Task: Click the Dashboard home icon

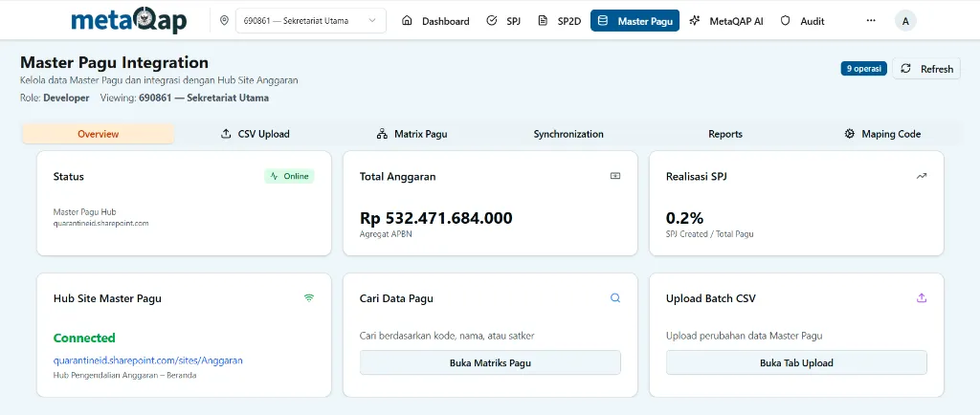Action: point(407,21)
